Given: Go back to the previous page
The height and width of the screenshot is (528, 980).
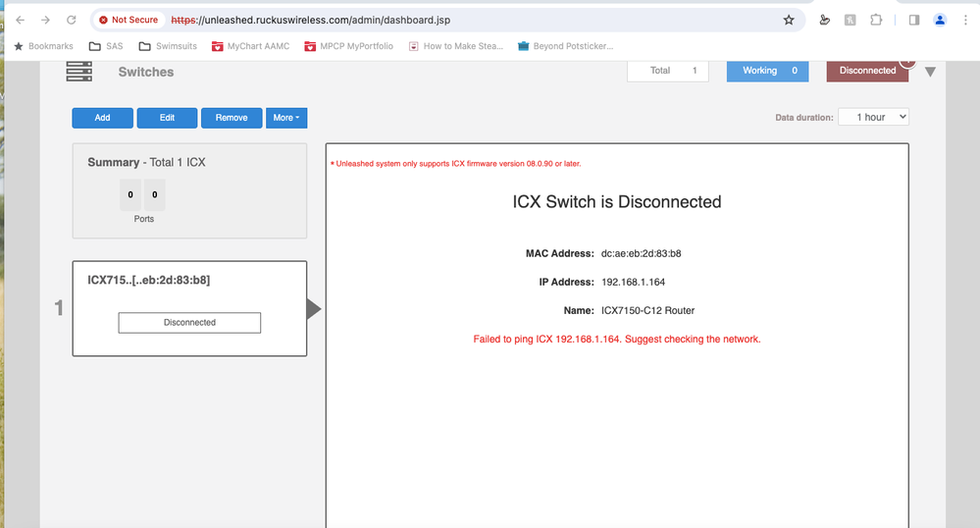Looking at the screenshot, I should pyautogui.click(x=21, y=20).
